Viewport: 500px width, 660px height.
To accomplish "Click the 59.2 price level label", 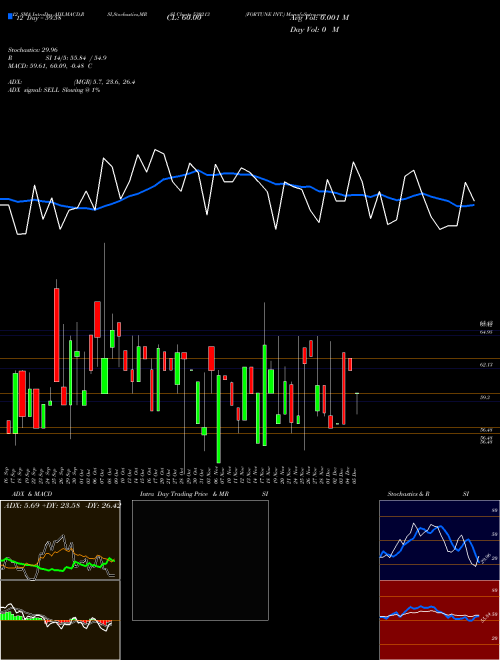I will click(484, 397).
